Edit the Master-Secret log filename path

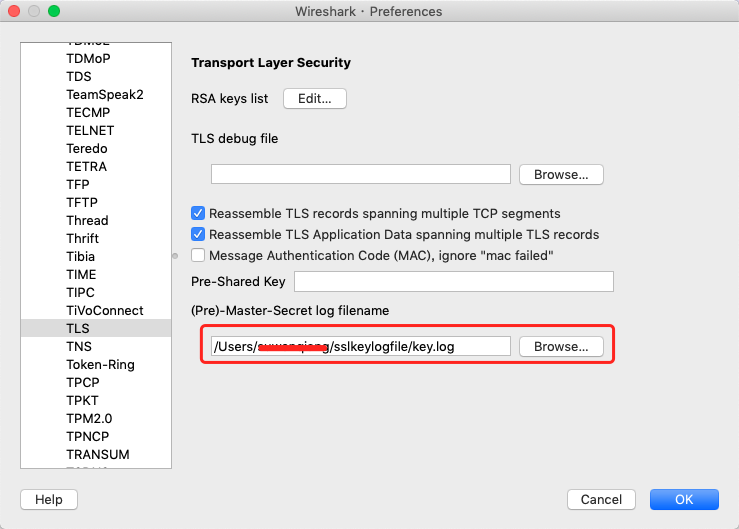point(361,346)
